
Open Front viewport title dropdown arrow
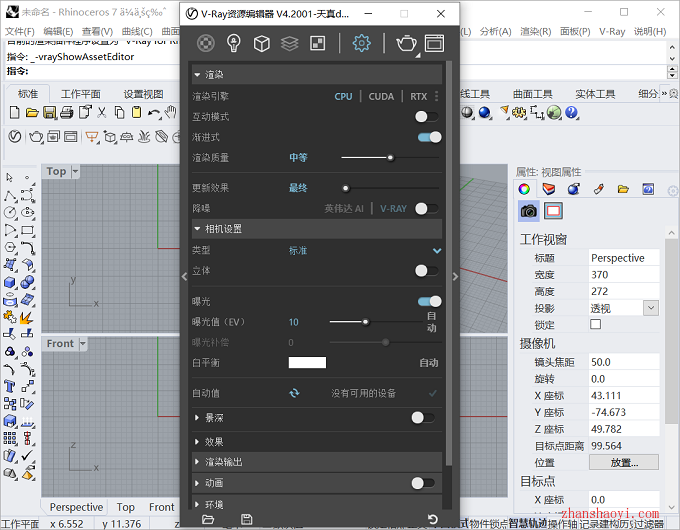tap(83, 344)
